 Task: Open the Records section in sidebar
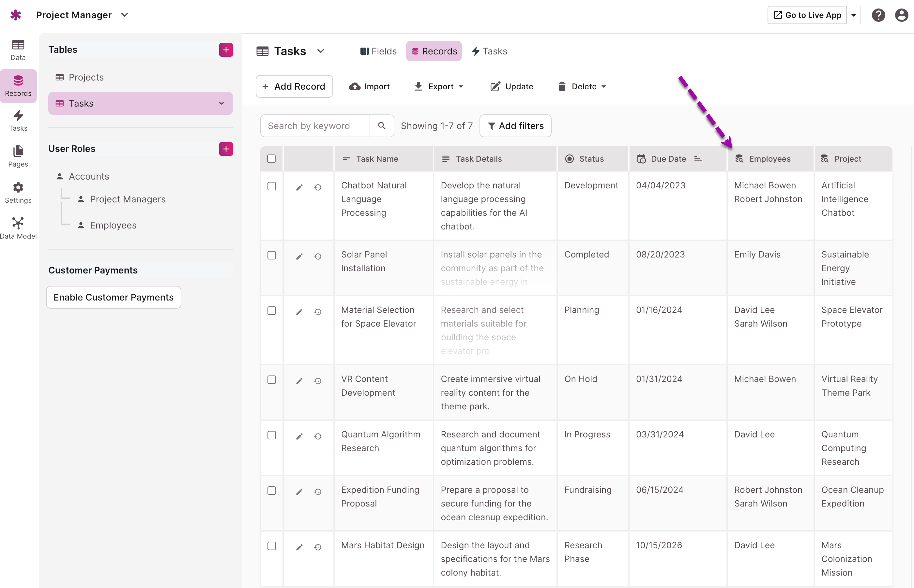click(18, 86)
